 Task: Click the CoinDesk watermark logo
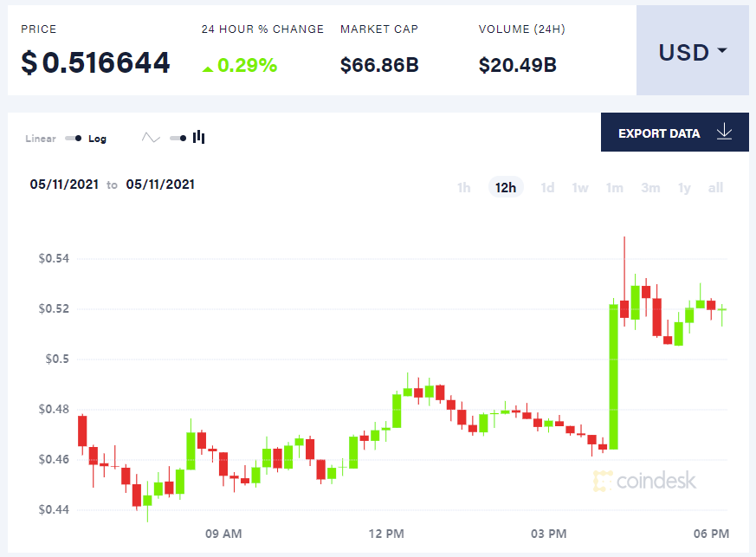[644, 481]
